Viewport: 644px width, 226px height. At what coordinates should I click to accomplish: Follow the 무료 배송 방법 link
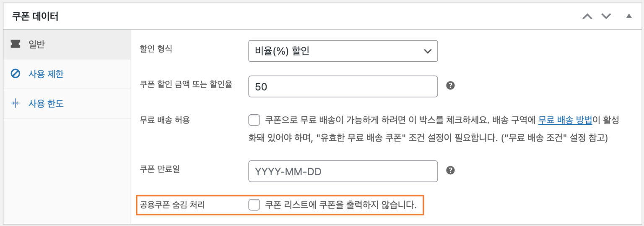[x=565, y=120]
